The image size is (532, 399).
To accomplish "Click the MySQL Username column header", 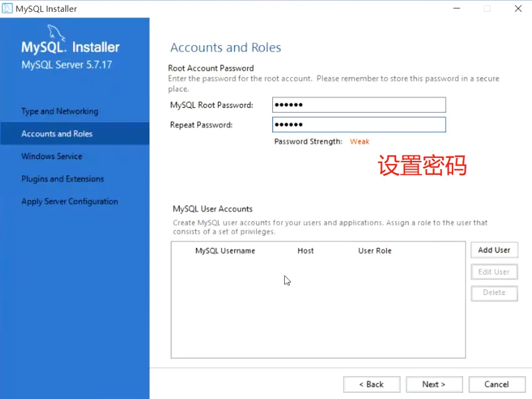I will click(225, 251).
